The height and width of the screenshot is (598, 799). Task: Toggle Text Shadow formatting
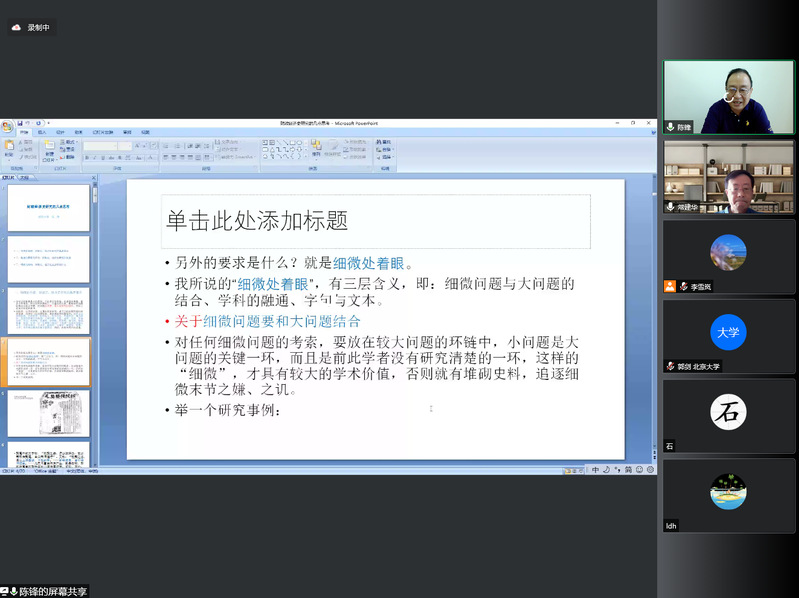[x=119, y=157]
